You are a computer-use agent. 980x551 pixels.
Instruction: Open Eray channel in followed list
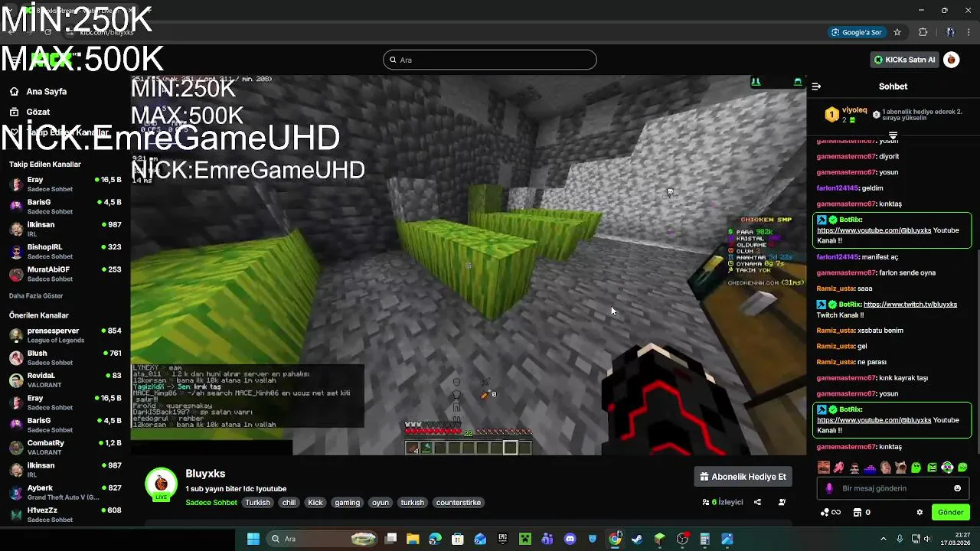click(x=65, y=184)
